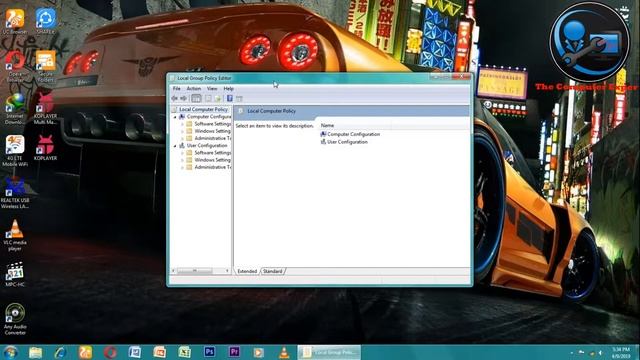Image resolution: width=640 pixels, height=360 pixels.
Task: Open the Windows Start menu
Action: tap(10, 352)
